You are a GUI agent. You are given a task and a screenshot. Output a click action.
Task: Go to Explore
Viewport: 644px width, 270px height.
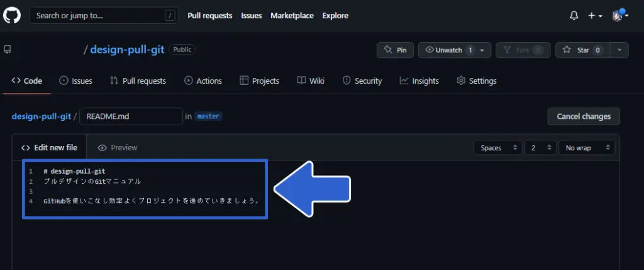point(335,16)
